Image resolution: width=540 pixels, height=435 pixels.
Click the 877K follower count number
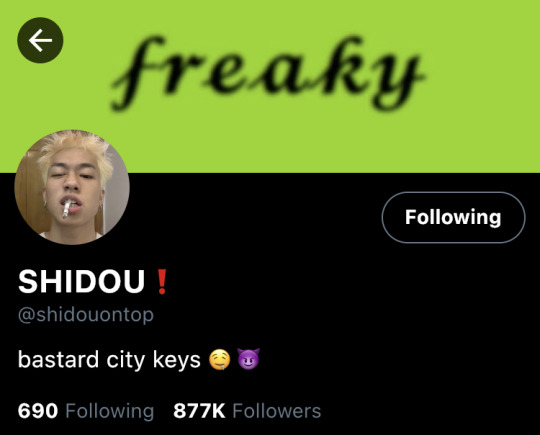tap(199, 411)
